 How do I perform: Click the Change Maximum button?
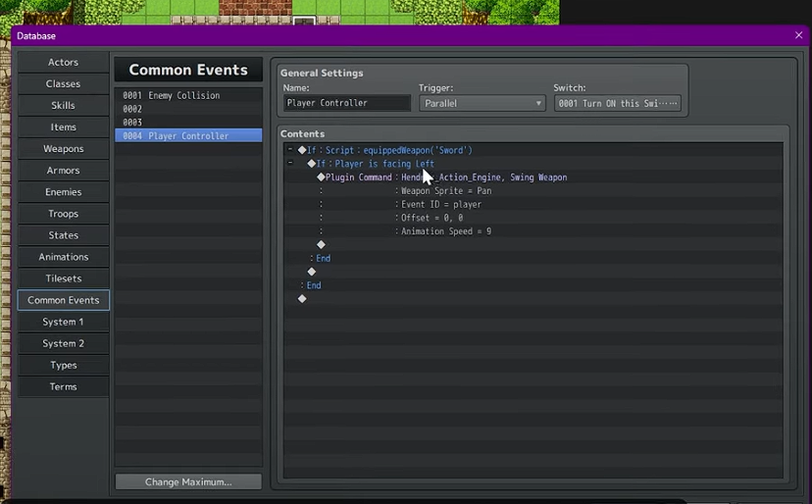[x=188, y=481]
